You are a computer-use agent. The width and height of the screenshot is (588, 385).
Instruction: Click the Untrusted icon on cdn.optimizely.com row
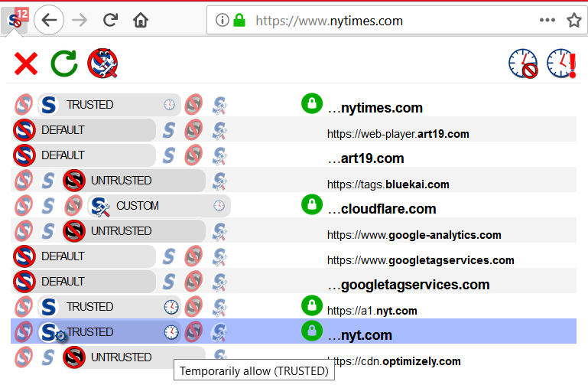pos(74,357)
